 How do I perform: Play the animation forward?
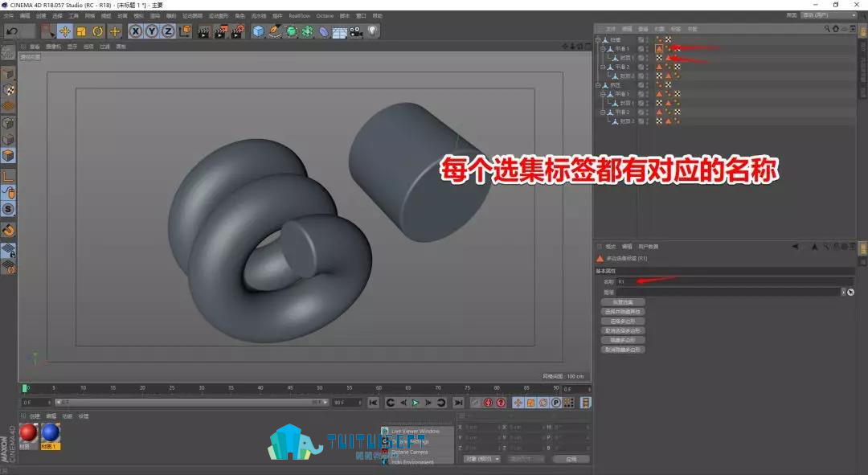(416, 403)
